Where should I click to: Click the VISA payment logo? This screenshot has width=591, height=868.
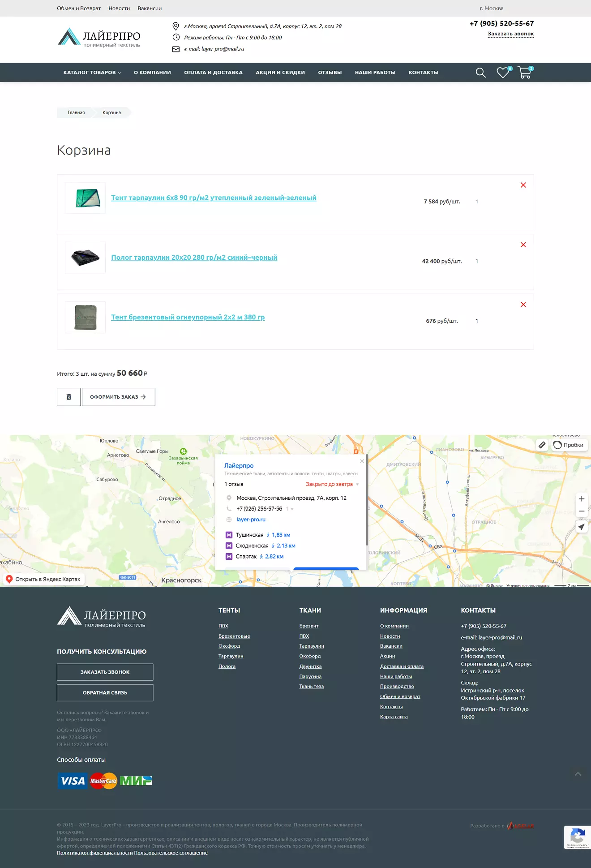[x=73, y=781]
